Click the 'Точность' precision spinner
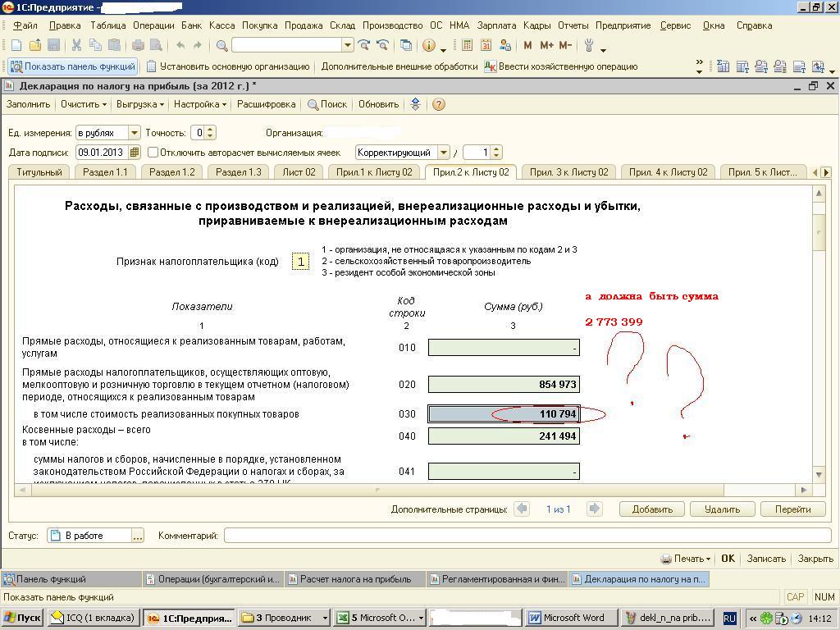This screenshot has height=630, width=840. click(x=210, y=132)
